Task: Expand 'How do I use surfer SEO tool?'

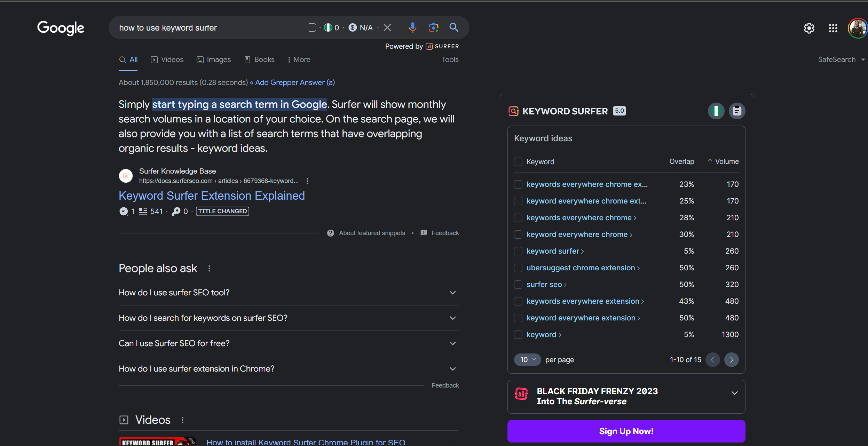Action: [x=289, y=293]
